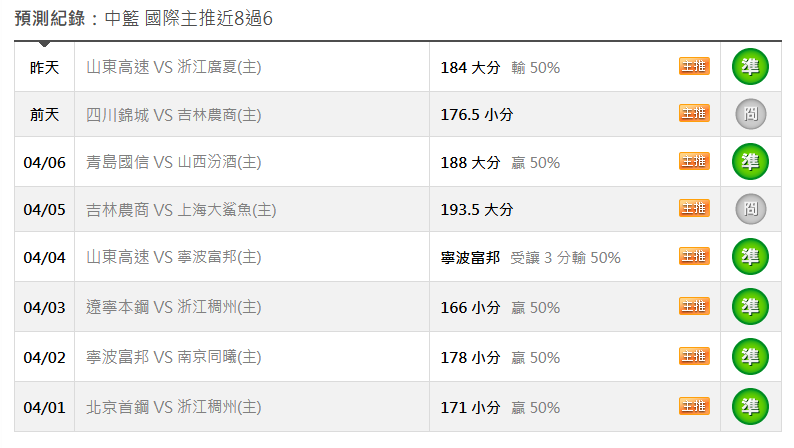Click the 193.5 大分 prediction text
Viewport: 794px width, 448px height.
476,210
